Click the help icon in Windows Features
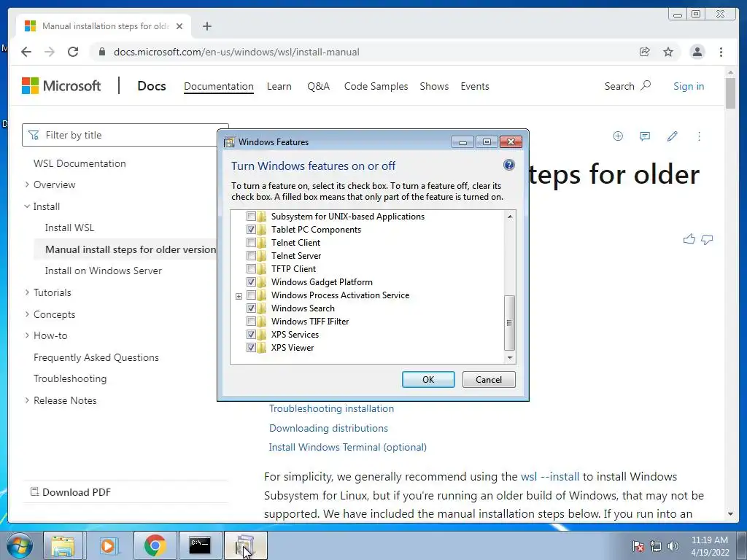Screen dimensions: 747x560 point(508,166)
